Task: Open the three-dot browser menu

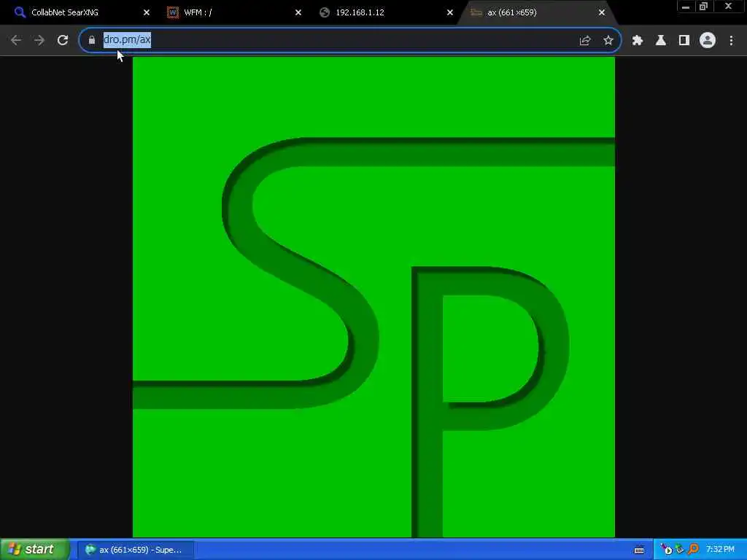Action: click(731, 41)
